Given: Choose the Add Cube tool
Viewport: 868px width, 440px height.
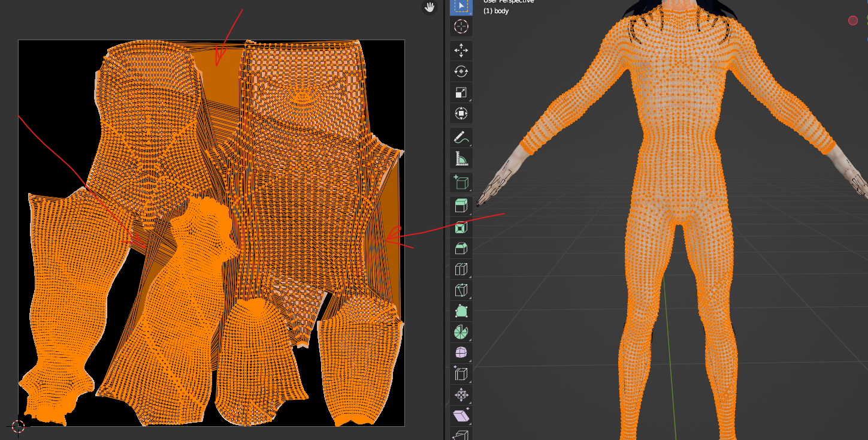Looking at the screenshot, I should pos(461,182).
